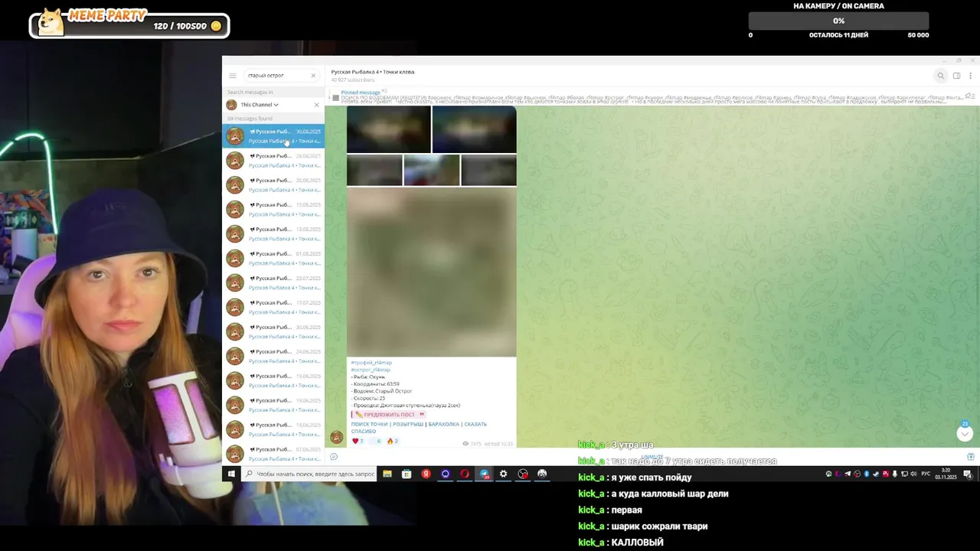Select search result dated 18.06.2025
The height and width of the screenshot is (551, 980).
[273, 430]
